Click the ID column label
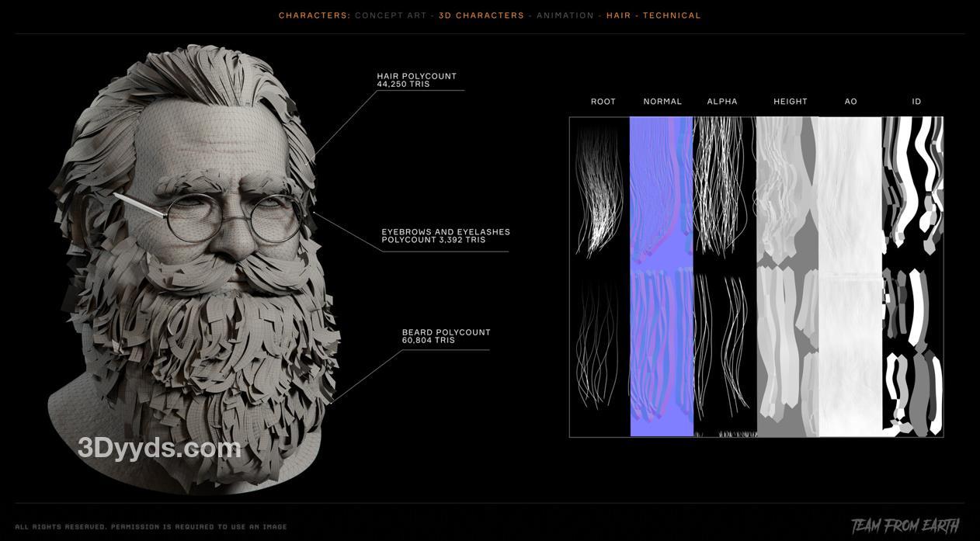 tap(916, 102)
